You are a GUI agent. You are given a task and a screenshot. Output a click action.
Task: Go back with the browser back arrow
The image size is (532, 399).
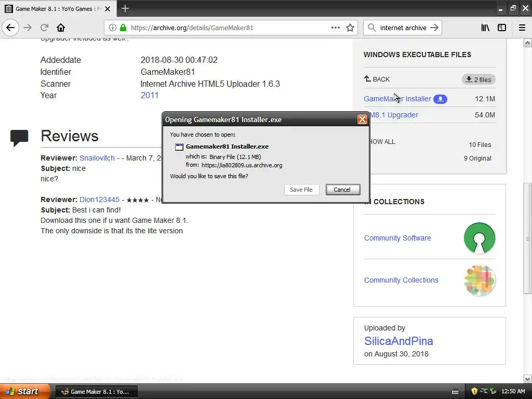tap(10, 28)
